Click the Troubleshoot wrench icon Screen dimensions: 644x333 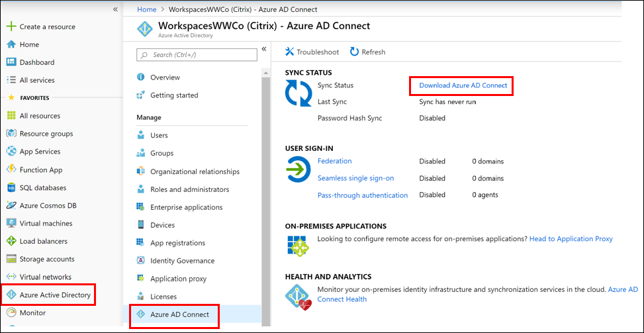289,52
